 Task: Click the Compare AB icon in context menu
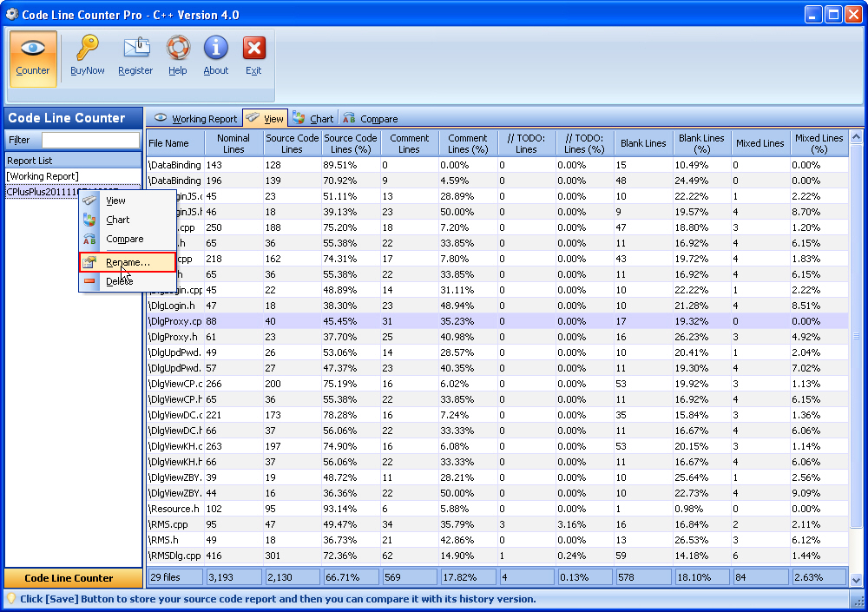click(89, 240)
